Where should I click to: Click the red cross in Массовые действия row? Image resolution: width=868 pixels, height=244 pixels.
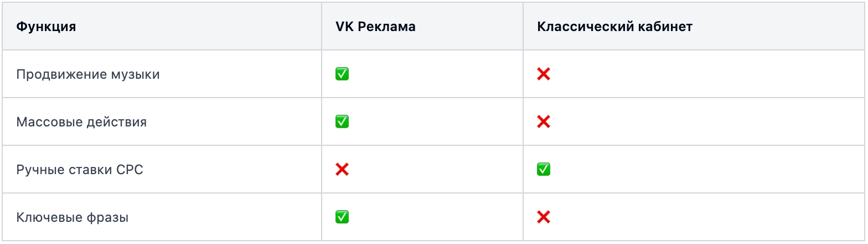pos(544,122)
